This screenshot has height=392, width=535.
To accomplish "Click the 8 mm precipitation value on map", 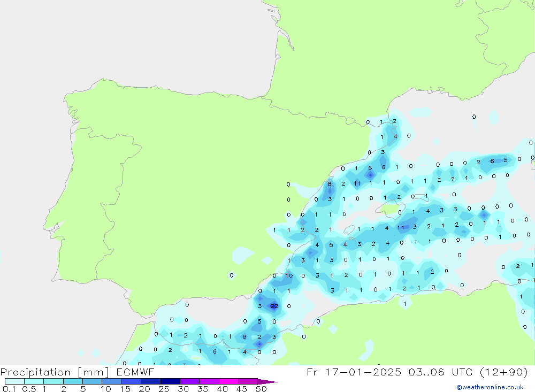I will [x=330, y=184].
